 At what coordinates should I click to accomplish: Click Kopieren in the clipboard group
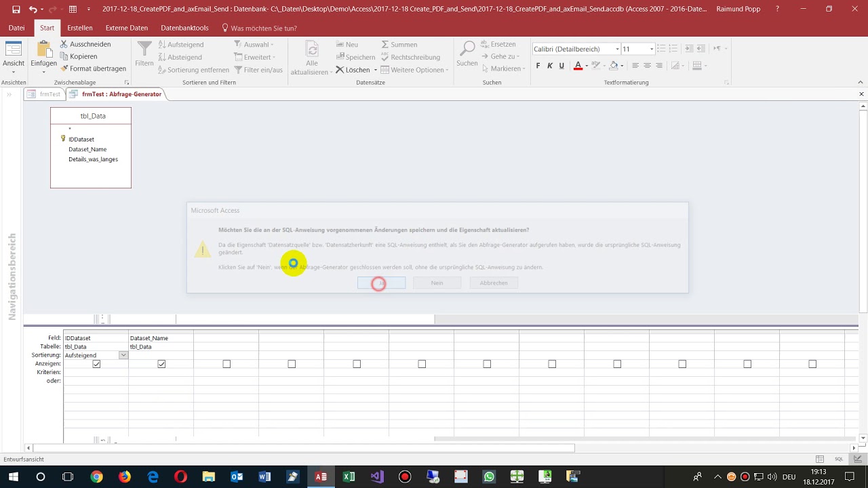click(x=78, y=56)
